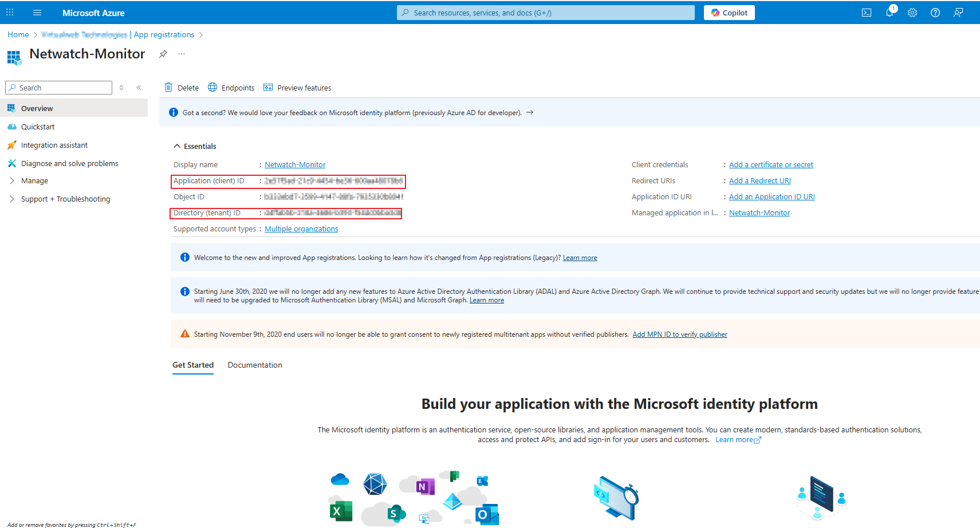Open the Netwatch-Monitor display name link

[295, 164]
